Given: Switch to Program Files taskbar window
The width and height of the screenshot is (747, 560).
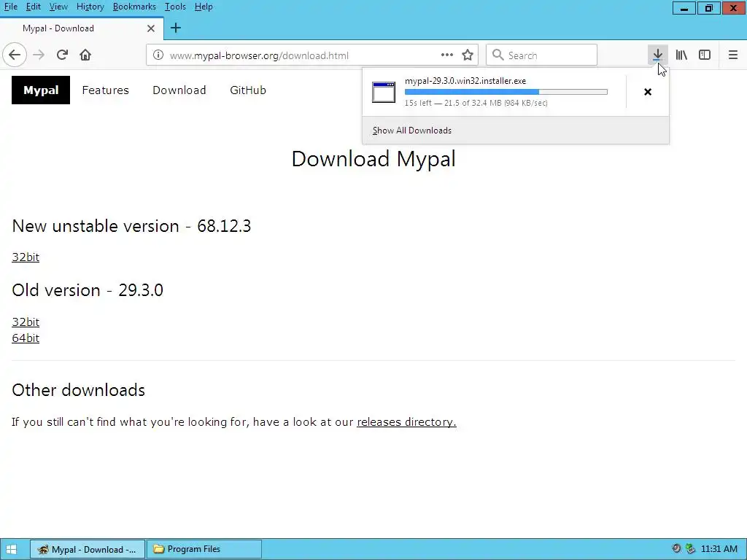Looking at the screenshot, I should [x=204, y=549].
